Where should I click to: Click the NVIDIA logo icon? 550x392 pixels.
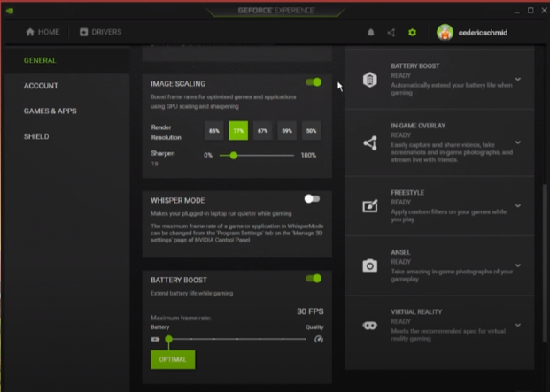10,11
